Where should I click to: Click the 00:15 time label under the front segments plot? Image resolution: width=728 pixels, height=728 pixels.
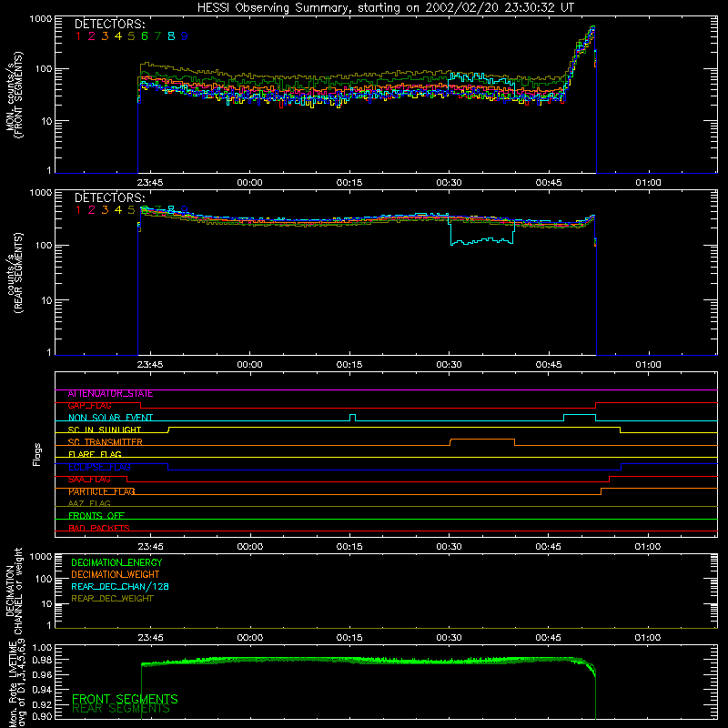[349, 183]
